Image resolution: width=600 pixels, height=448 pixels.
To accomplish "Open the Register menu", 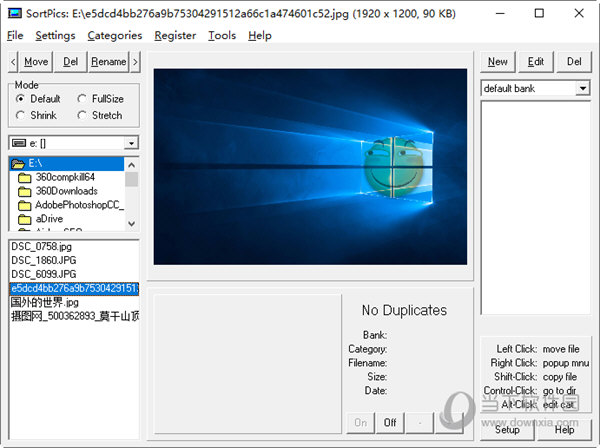I will [175, 35].
